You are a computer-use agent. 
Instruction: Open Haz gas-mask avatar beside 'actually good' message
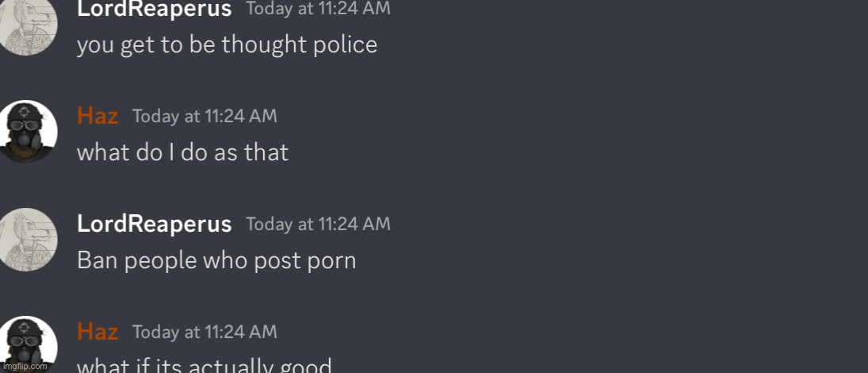(x=26, y=344)
